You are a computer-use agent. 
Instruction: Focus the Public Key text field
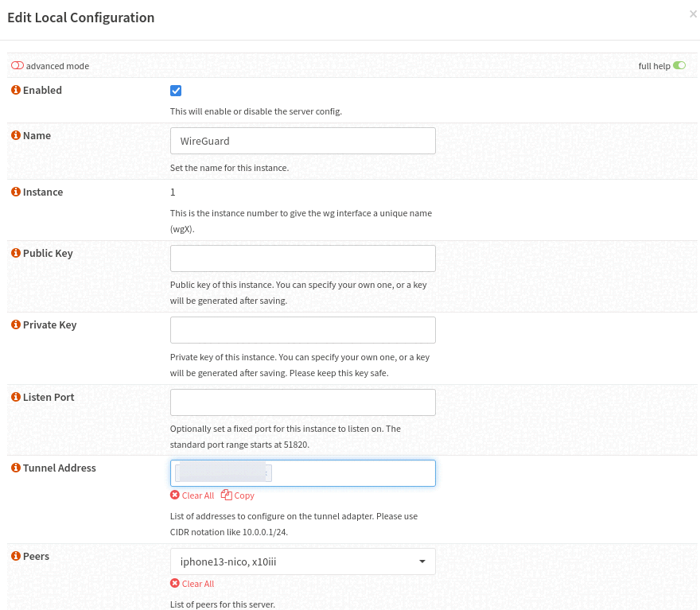[x=302, y=258]
